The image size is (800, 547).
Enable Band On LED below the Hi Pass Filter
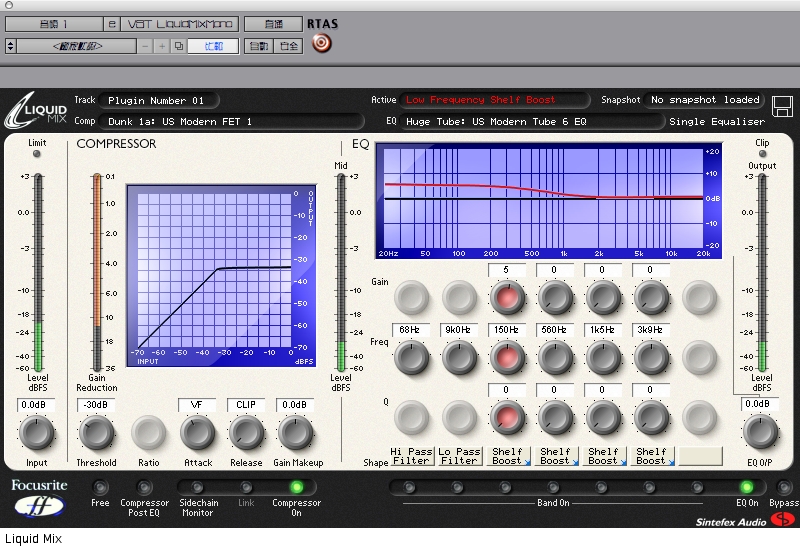pyautogui.click(x=409, y=487)
